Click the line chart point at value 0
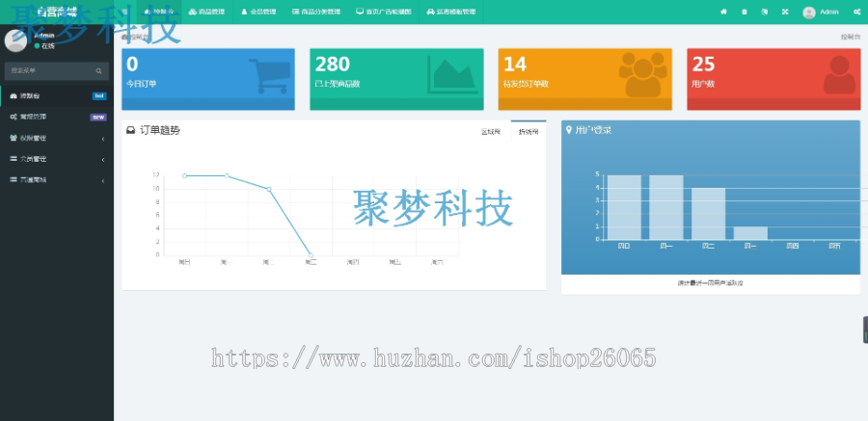 pyautogui.click(x=312, y=255)
